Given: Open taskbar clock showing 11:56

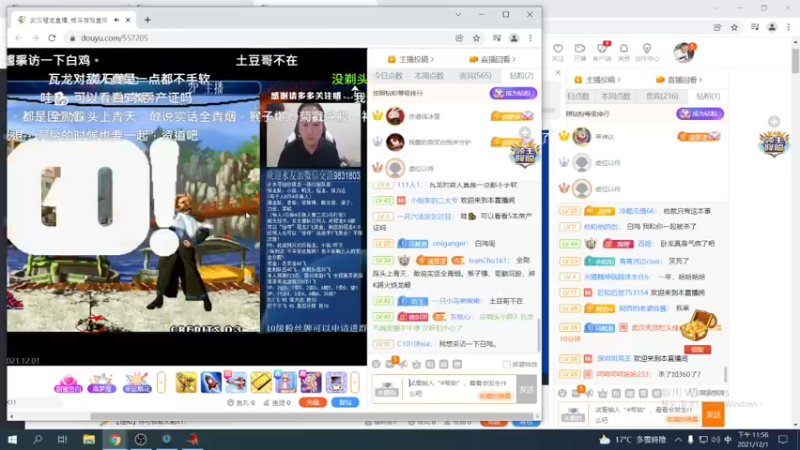Looking at the screenshot, I should pos(753,440).
